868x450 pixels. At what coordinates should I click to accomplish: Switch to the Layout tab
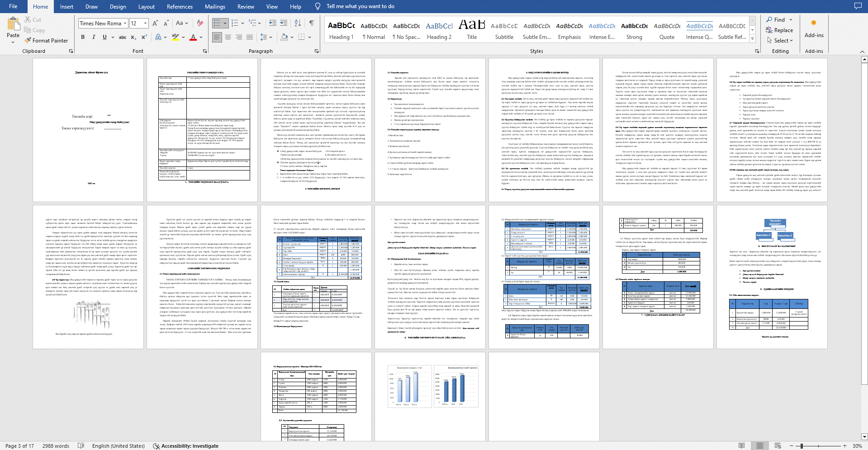pyautogui.click(x=146, y=6)
